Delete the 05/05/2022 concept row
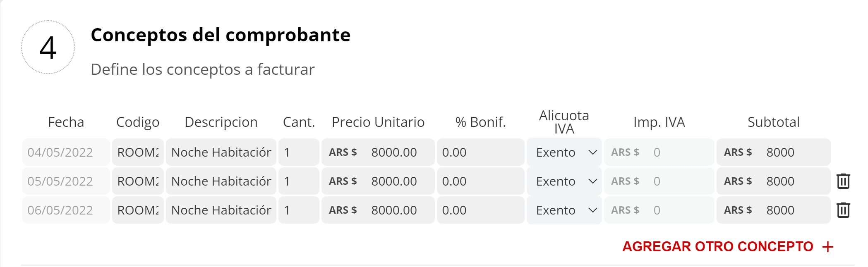 tap(843, 181)
